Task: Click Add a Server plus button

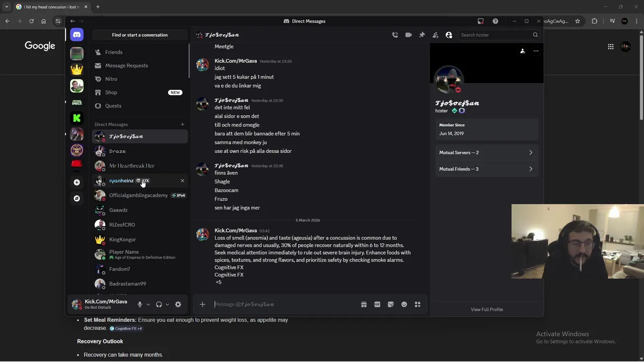Action: pos(76,182)
